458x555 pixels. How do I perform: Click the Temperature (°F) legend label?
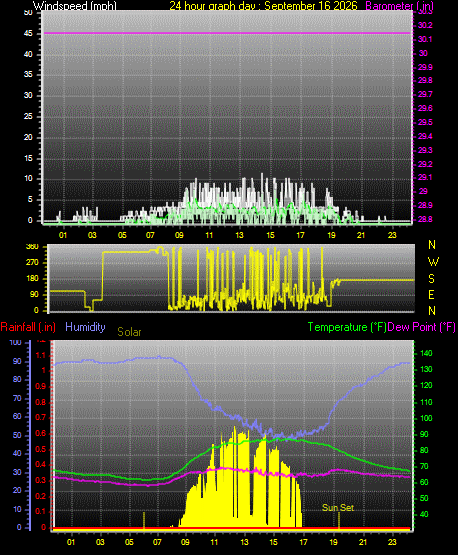pyautogui.click(x=347, y=327)
